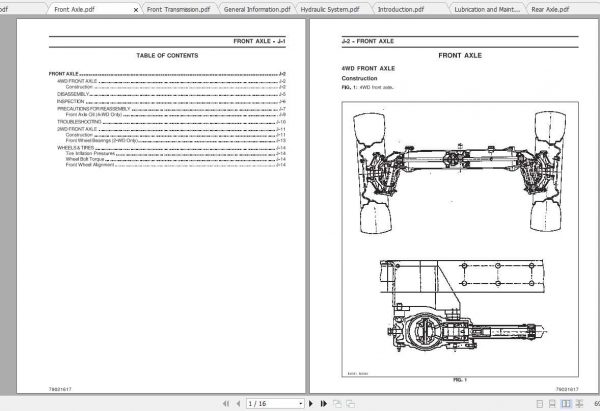Click the FIG. 1 caption below the figure
600x411 pixels.
pos(460,380)
